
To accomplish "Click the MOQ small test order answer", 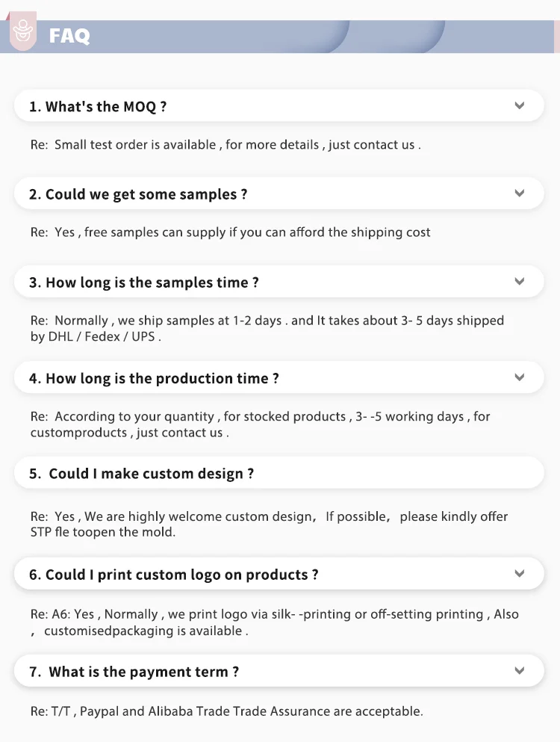I will (225, 144).
